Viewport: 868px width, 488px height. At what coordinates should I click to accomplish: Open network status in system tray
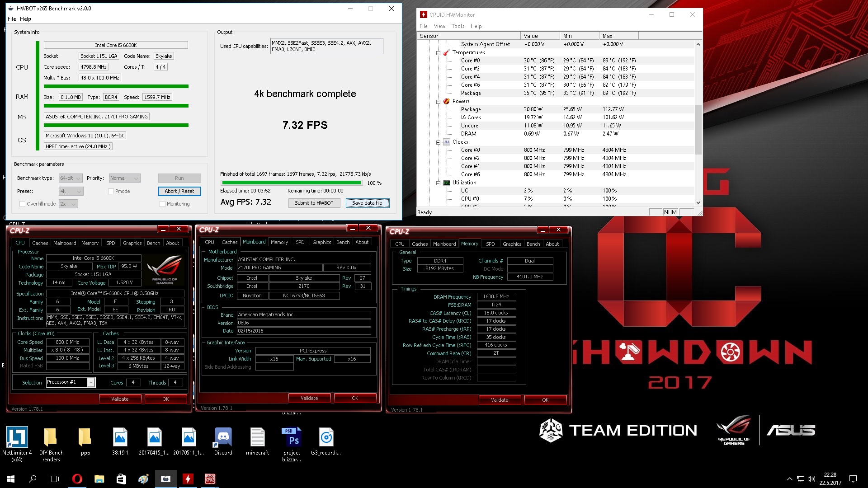(x=800, y=479)
